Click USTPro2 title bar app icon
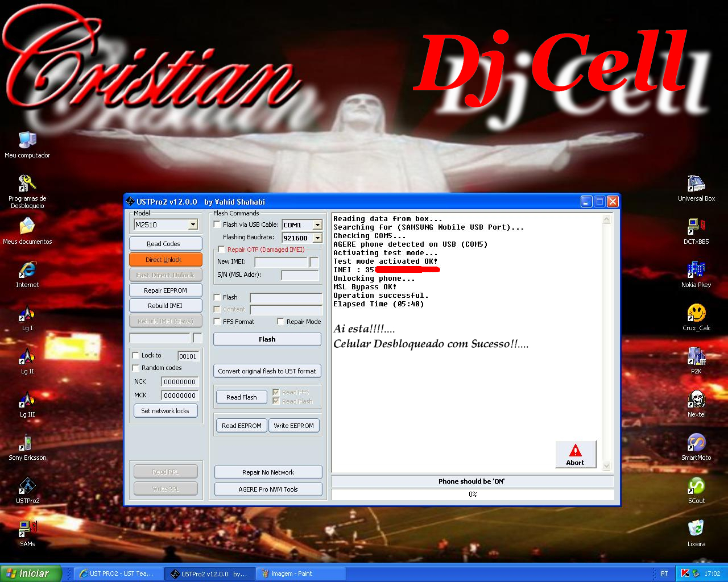The height and width of the screenshot is (582, 728). point(130,202)
